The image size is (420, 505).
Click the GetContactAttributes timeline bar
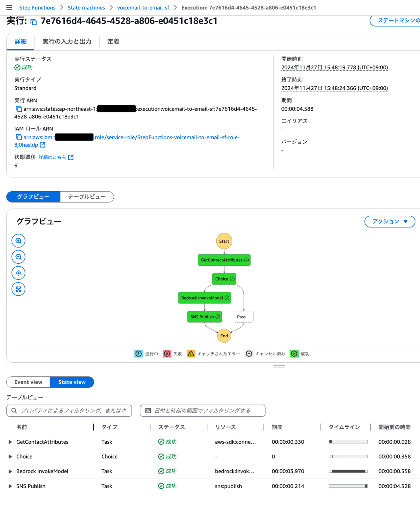tap(348, 442)
